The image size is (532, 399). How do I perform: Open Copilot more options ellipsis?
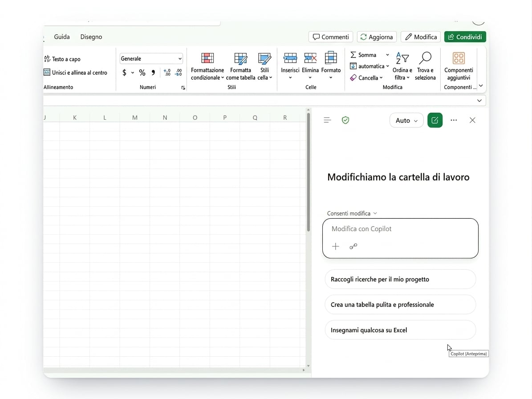pyautogui.click(x=454, y=120)
